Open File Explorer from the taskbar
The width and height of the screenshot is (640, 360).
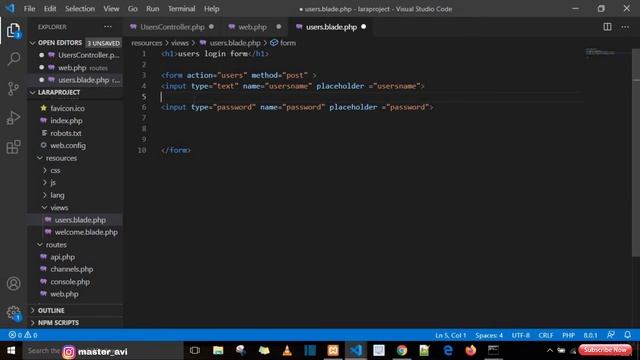point(218,350)
